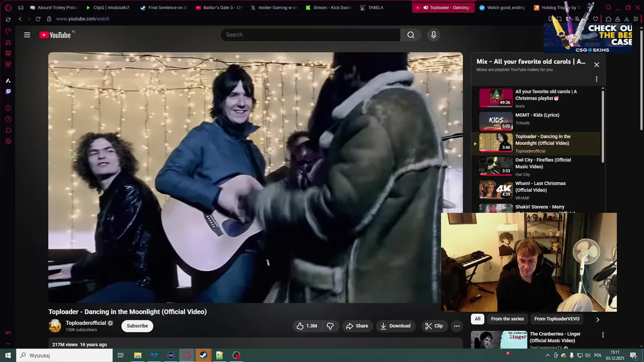Click Windows taskbar search box Wyszukaj
This screenshot has width=644, height=362.
(x=64, y=355)
